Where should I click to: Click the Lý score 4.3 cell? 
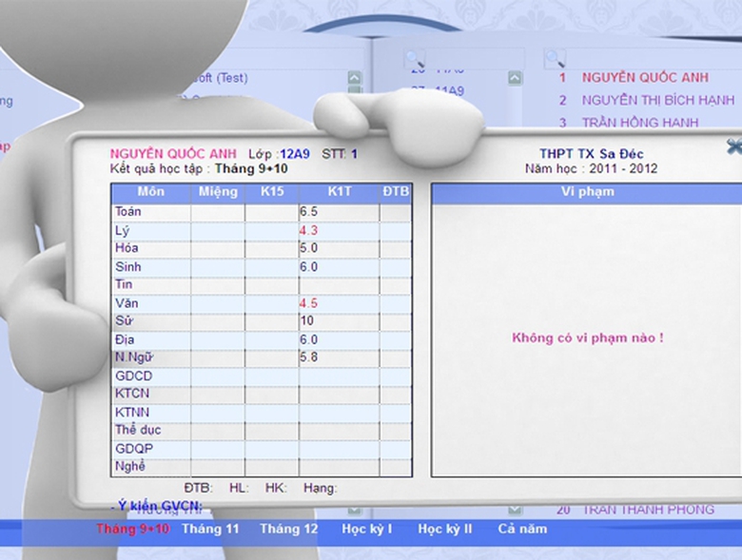pos(338,230)
